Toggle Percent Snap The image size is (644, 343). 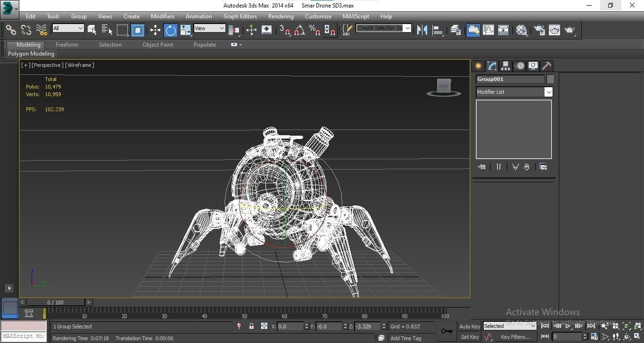click(314, 30)
